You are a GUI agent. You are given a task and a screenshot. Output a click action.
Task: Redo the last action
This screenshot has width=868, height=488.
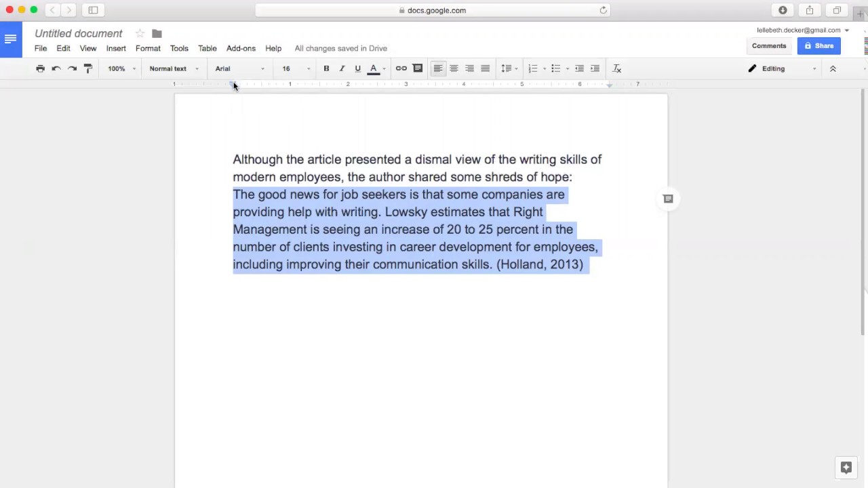[72, 68]
